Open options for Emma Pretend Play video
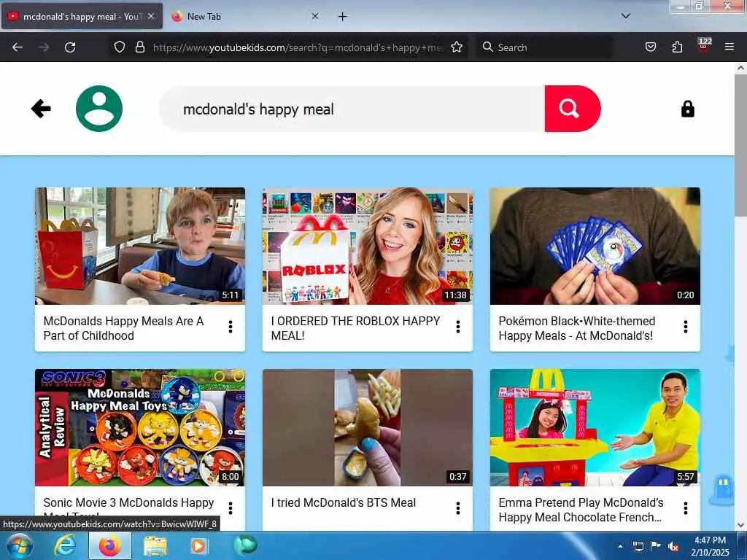The height and width of the screenshot is (560, 747). pos(686,508)
